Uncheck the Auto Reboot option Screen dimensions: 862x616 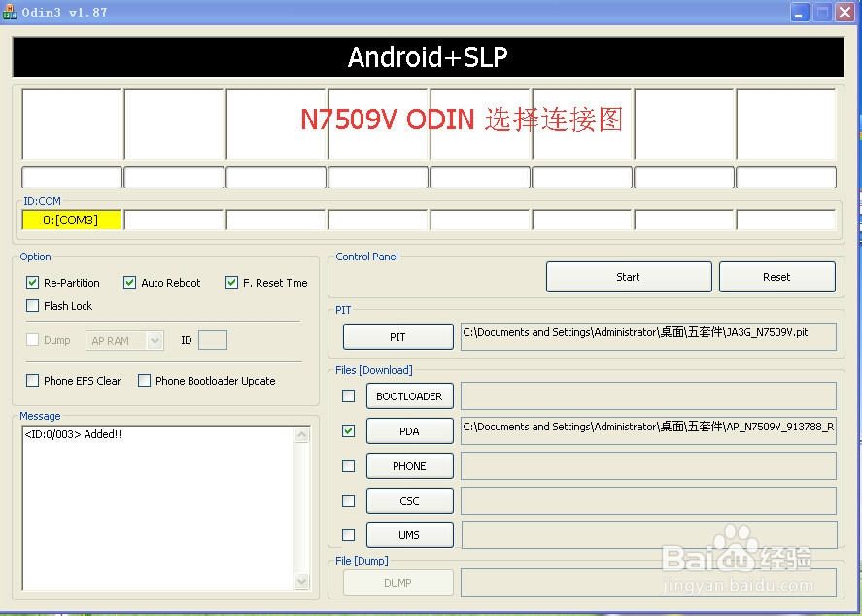(130, 283)
